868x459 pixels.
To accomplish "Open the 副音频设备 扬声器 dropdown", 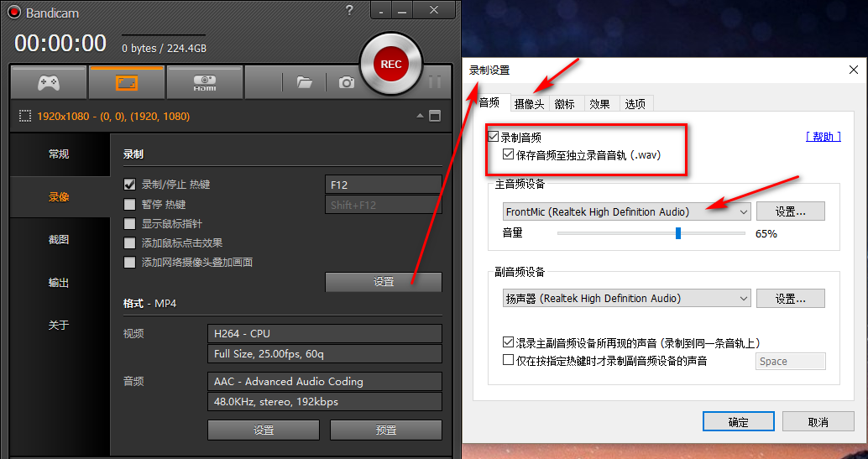I will click(x=626, y=299).
